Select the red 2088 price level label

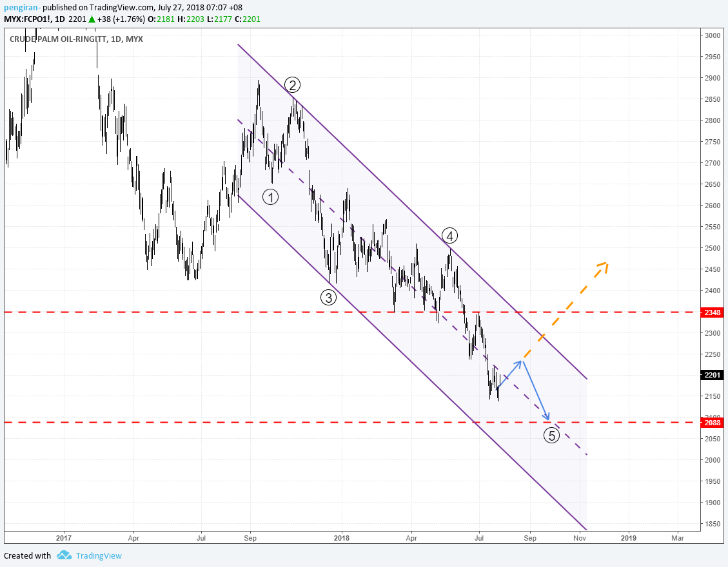pos(713,422)
